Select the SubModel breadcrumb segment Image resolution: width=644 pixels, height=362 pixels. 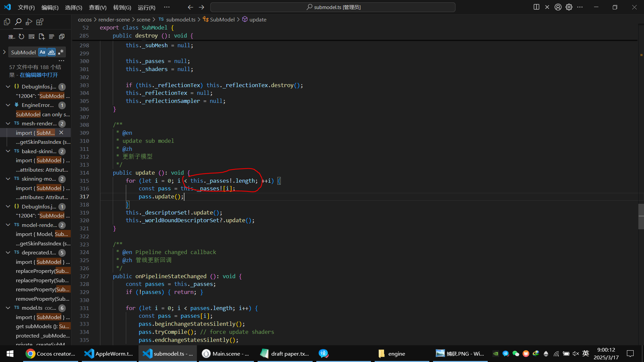[222, 19]
